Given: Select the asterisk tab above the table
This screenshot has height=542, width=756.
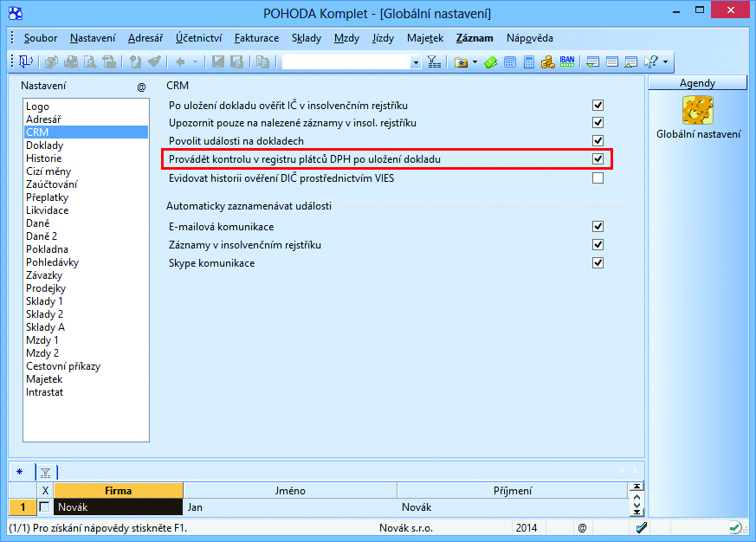Looking at the screenshot, I should click(22, 472).
